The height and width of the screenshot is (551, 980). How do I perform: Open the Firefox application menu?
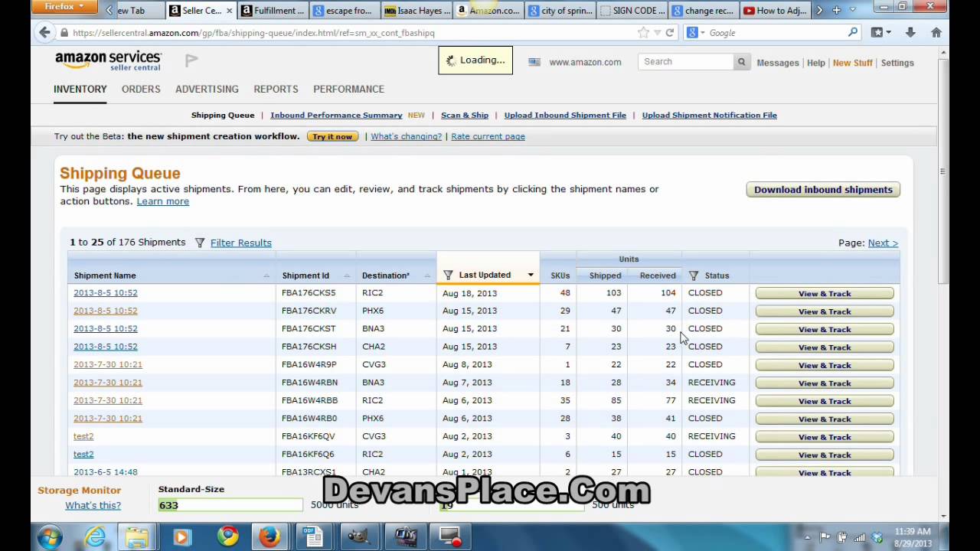pyautogui.click(x=64, y=7)
